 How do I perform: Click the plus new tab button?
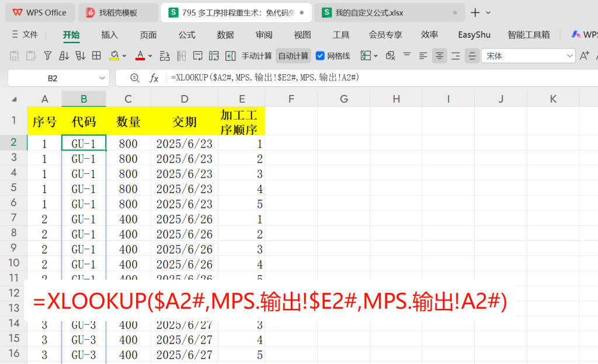(475, 13)
